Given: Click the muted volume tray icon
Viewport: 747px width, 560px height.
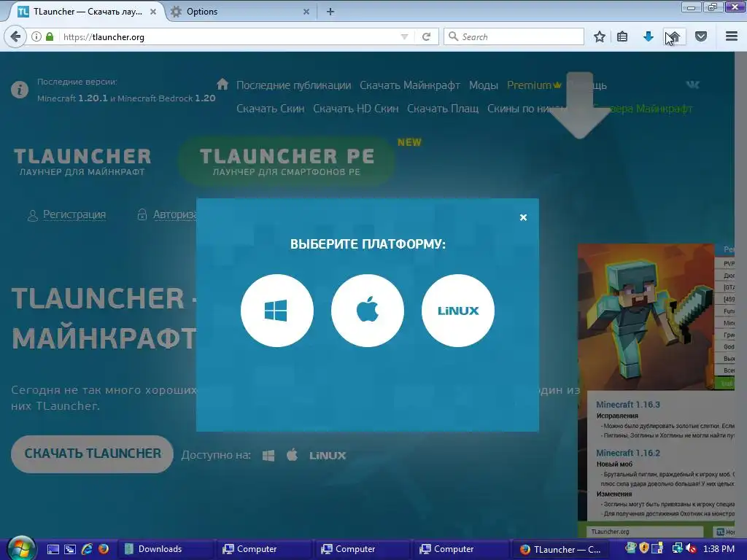Looking at the screenshot, I should tap(690, 548).
